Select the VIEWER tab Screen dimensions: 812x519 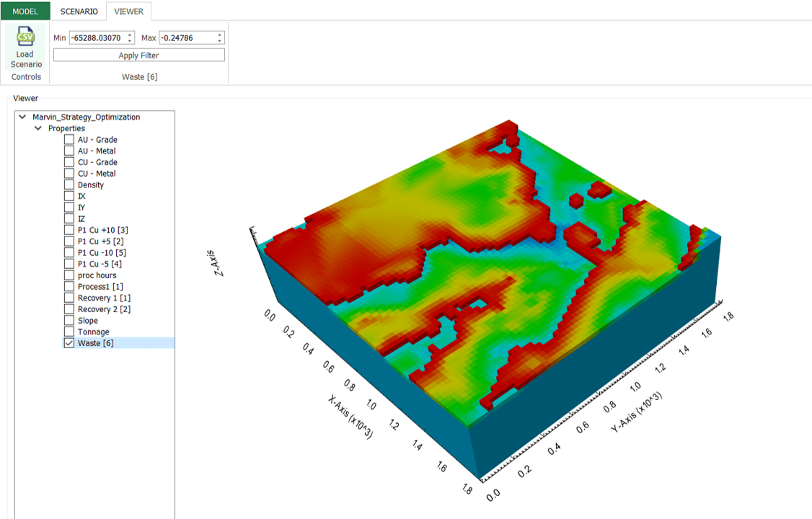[x=128, y=11]
